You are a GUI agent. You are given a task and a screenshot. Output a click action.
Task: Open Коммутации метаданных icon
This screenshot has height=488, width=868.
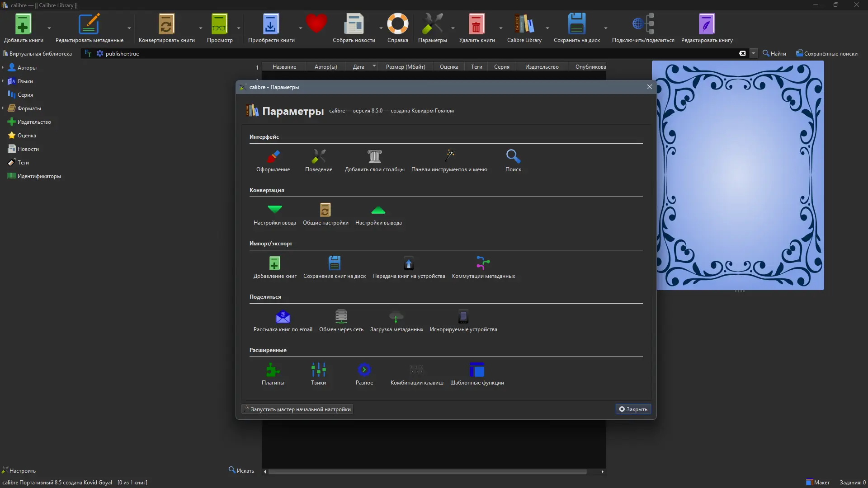483,263
